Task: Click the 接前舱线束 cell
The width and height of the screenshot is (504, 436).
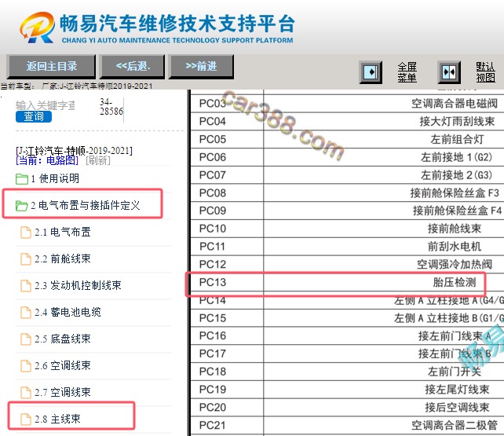Action: (x=455, y=229)
